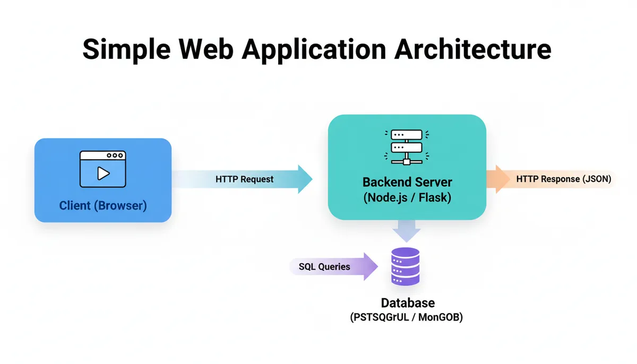The height and width of the screenshot is (364, 637).
Task: Select the "Database" label
Action: pyautogui.click(x=408, y=303)
